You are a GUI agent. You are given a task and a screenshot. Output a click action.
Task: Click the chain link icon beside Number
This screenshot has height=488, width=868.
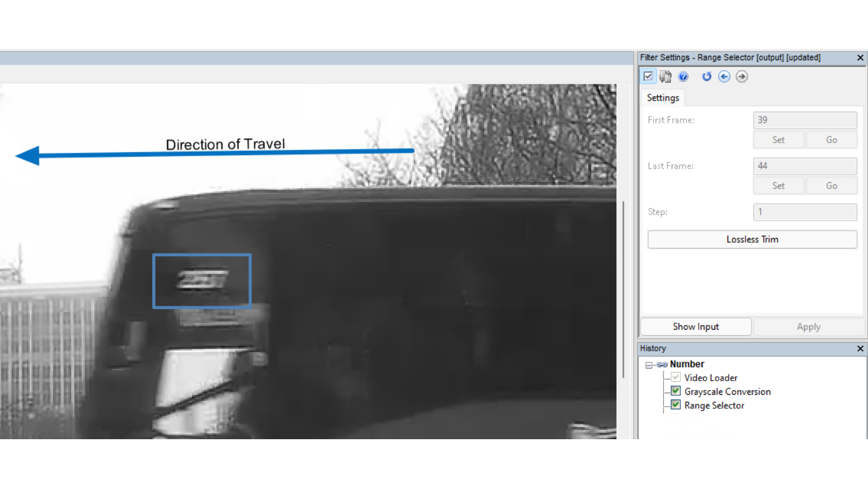(x=662, y=364)
